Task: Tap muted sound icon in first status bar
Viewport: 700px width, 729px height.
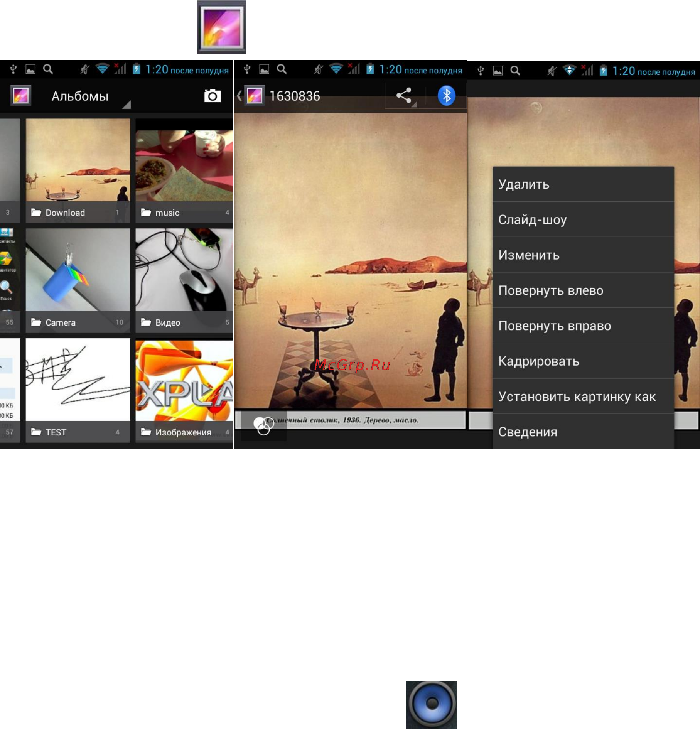Action: point(85,69)
